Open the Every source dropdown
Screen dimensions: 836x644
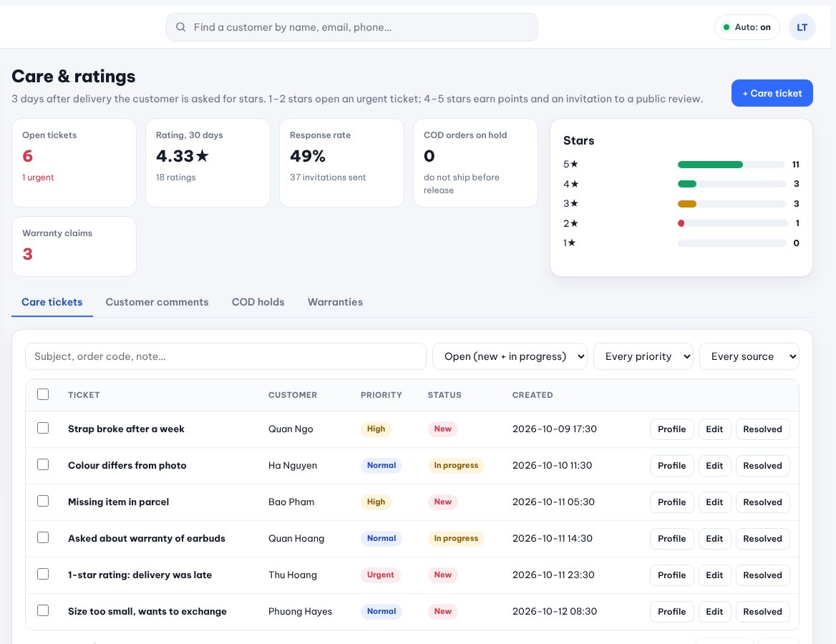[749, 356]
